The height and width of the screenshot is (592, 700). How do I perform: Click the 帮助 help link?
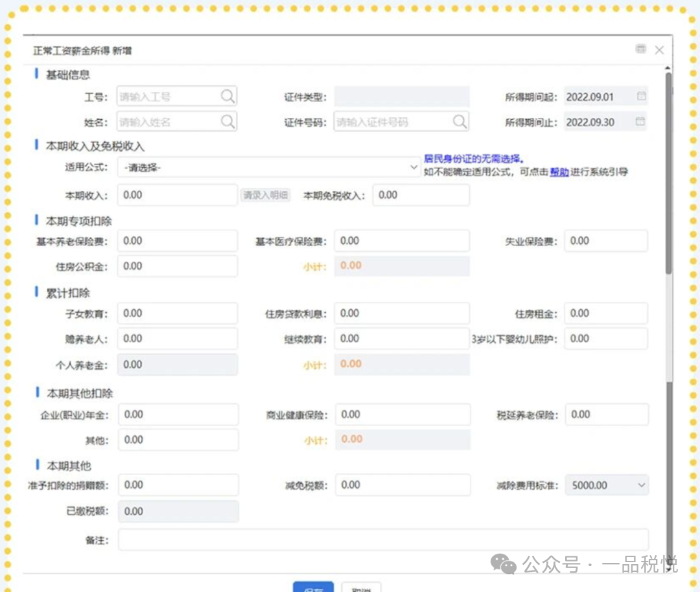coord(559,172)
